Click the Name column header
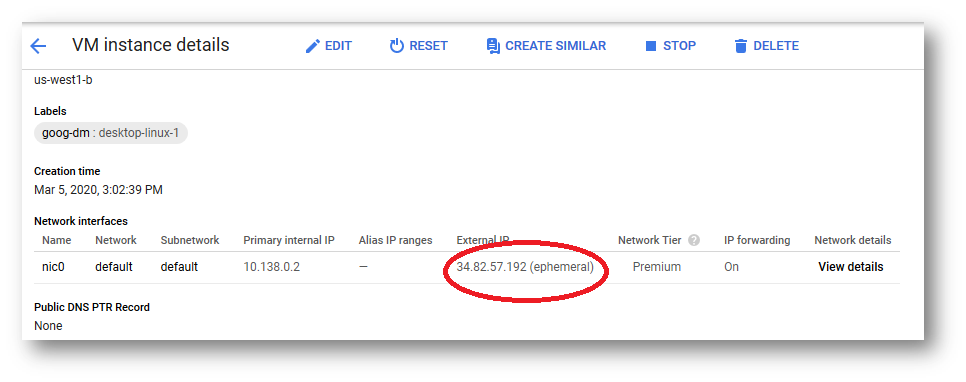The height and width of the screenshot is (382, 966). coord(56,240)
